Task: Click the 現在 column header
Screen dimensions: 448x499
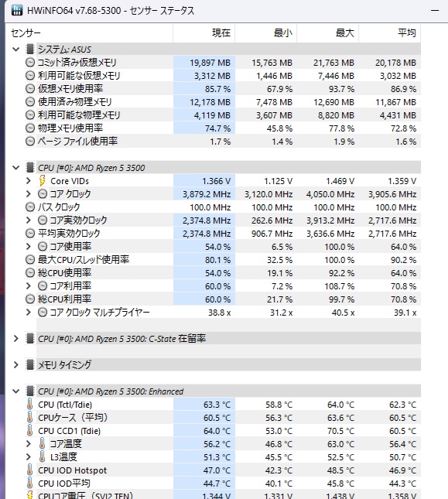Action: pos(204,32)
